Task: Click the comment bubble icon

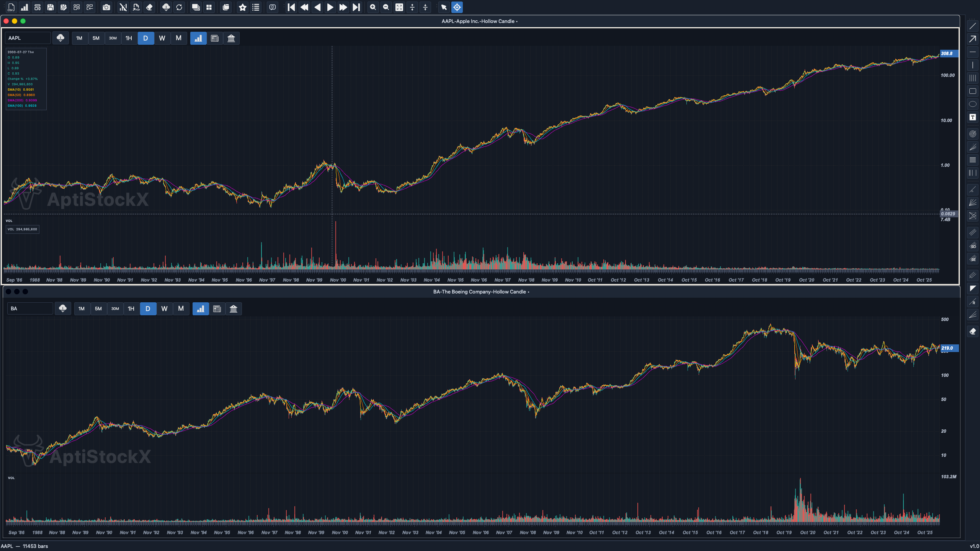Action: coord(273,7)
